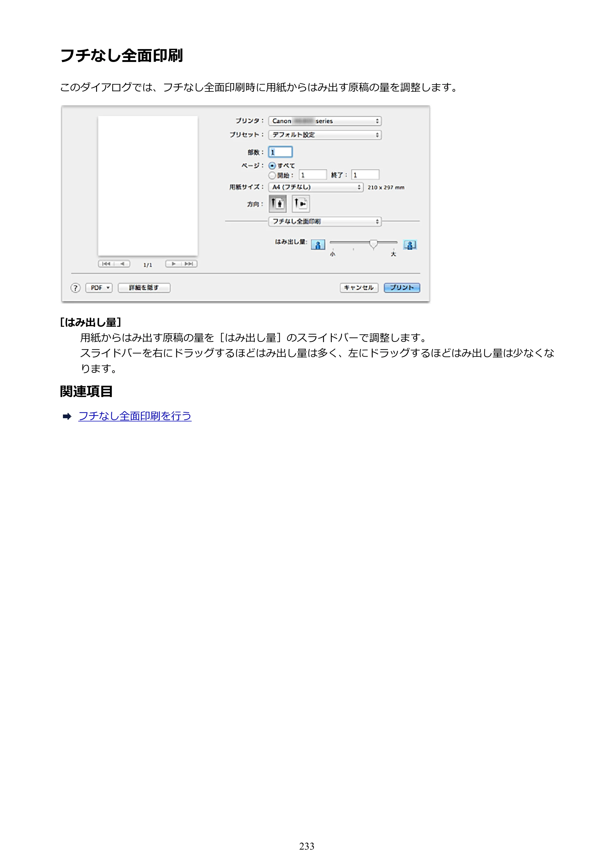Click the 終了 page number field

(x=365, y=175)
